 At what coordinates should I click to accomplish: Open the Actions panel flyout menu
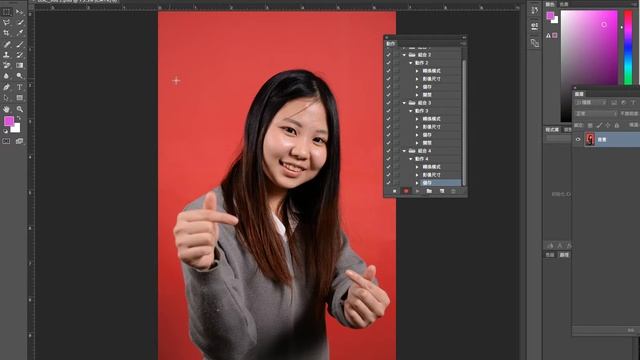(463, 43)
